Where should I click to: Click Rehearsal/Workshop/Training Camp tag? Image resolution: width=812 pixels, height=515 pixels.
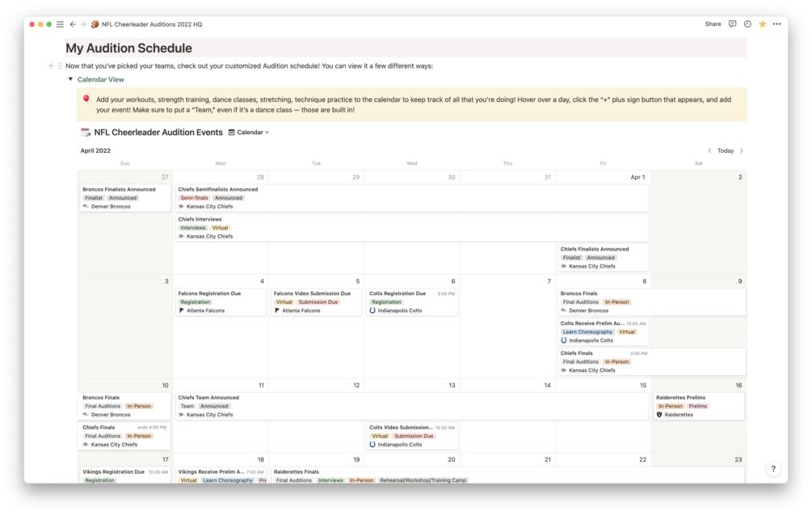click(423, 480)
